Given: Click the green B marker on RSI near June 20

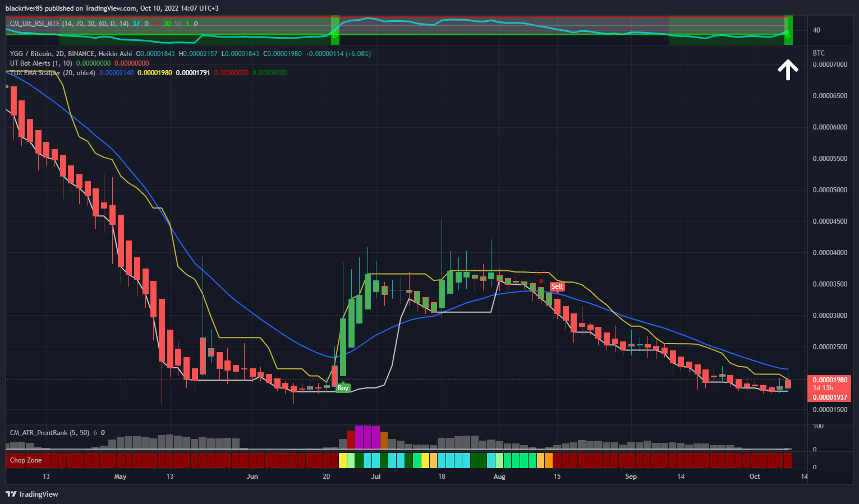Looking at the screenshot, I should click(335, 35).
